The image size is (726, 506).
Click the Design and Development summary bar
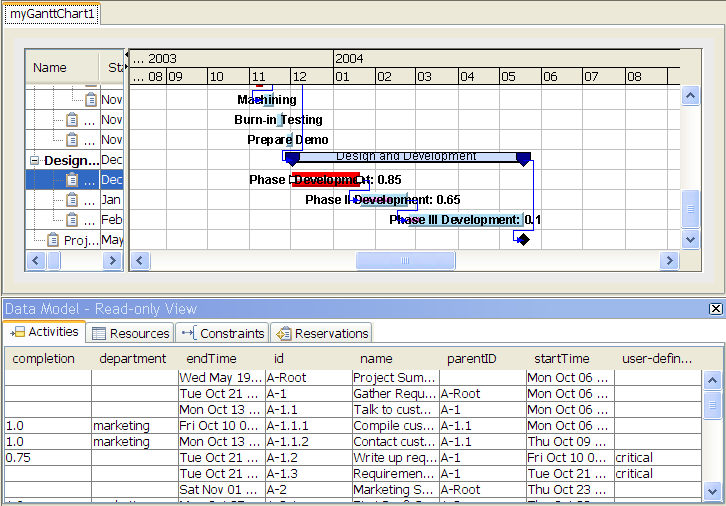click(406, 156)
